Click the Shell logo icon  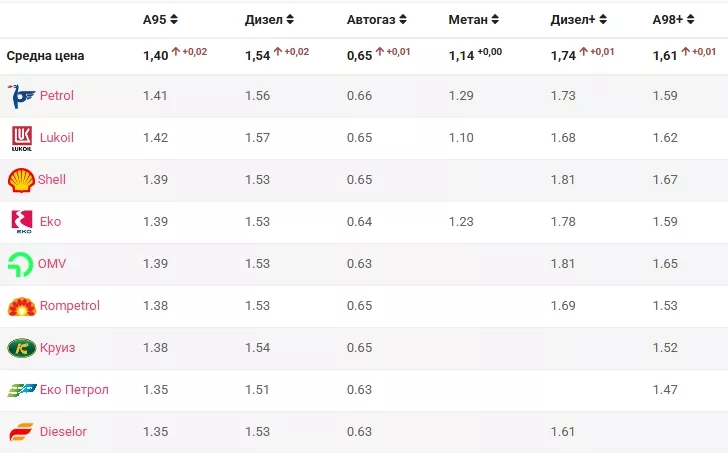tap(21, 180)
